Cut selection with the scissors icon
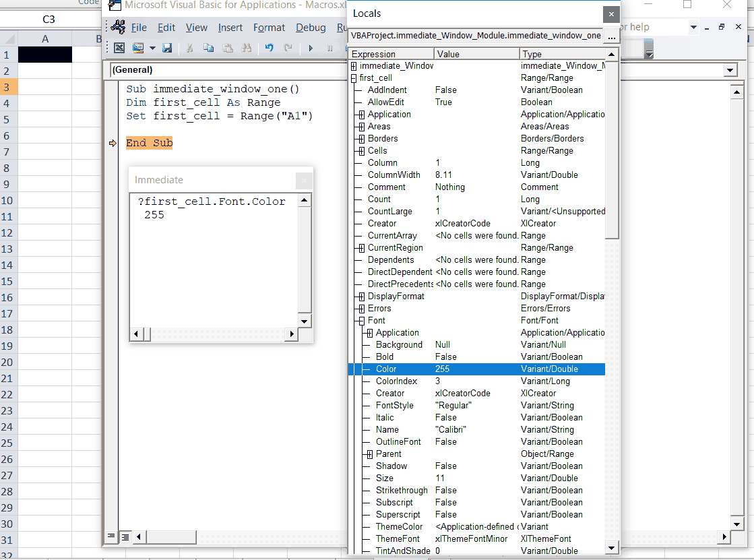754x560 pixels. (191, 47)
